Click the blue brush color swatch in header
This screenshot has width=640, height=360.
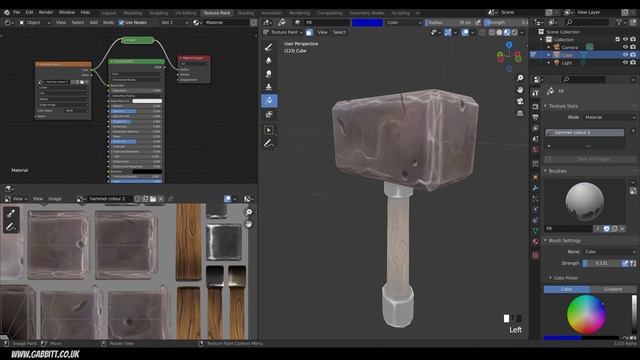367,22
